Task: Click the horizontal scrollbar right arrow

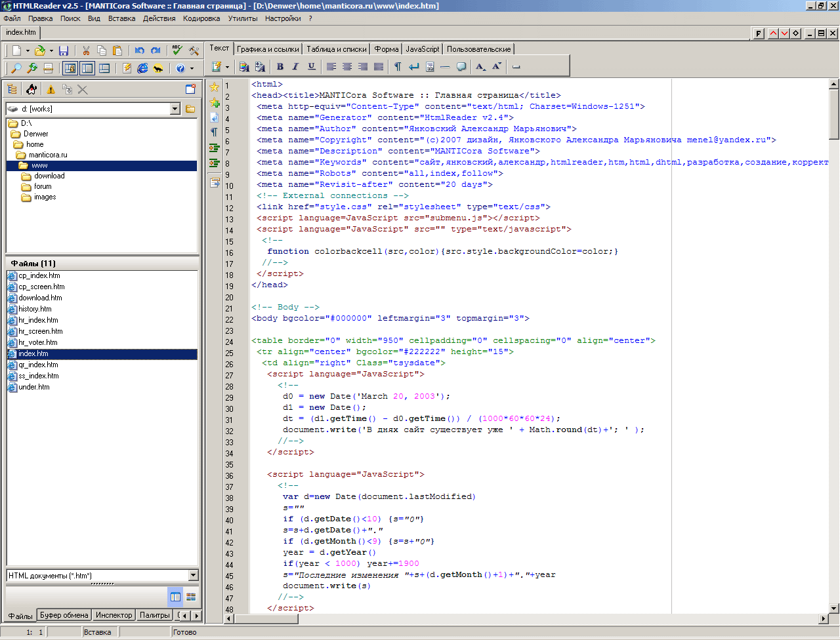Action: point(824,618)
